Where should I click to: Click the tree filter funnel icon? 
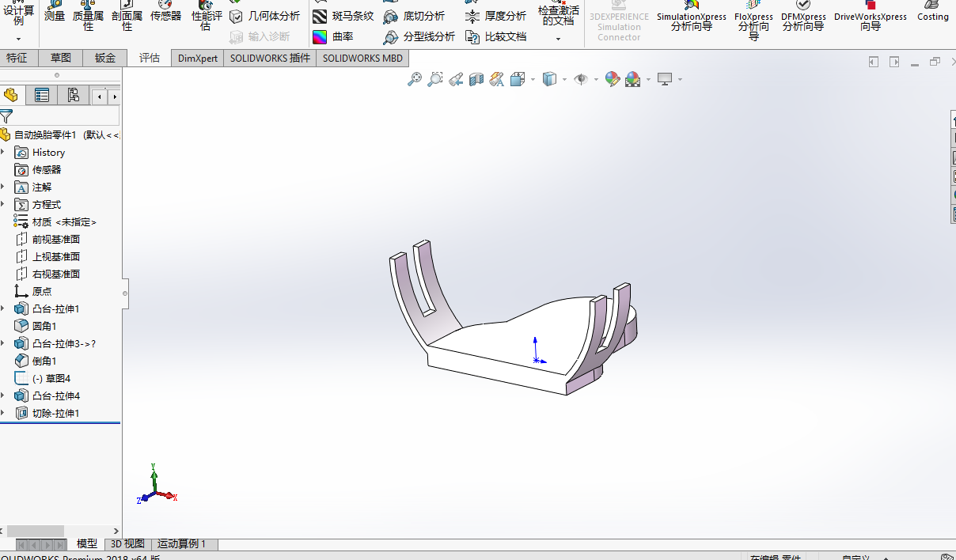(6, 116)
